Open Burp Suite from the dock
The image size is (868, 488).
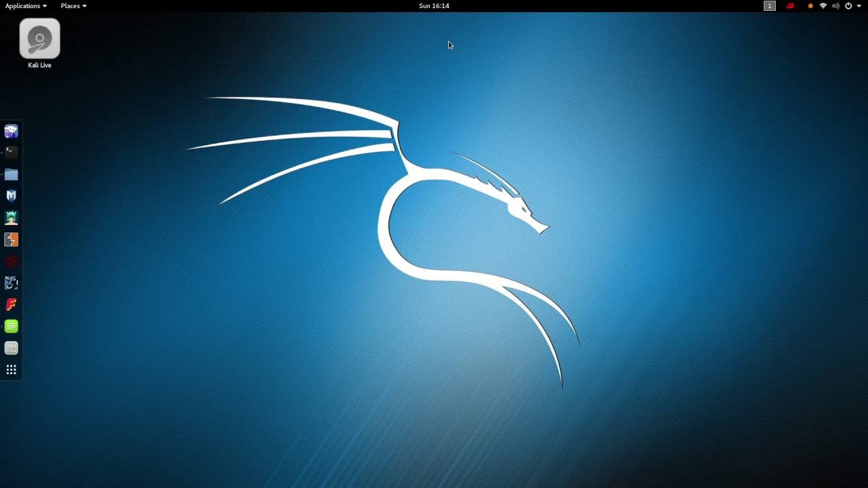click(11, 239)
